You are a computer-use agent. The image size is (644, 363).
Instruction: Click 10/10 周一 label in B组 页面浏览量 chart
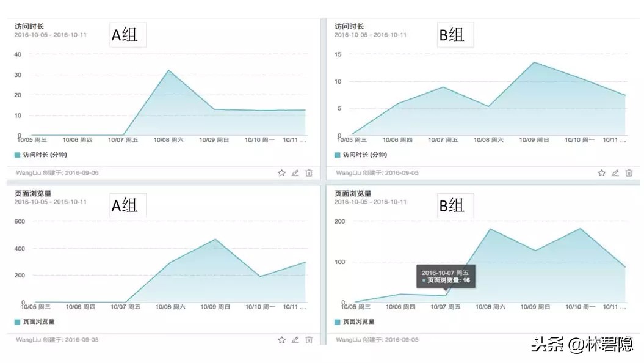tap(580, 307)
